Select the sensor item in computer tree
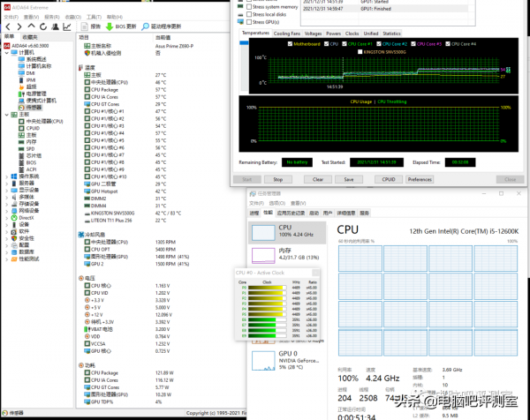This screenshot has width=530, height=420. pos(34,107)
